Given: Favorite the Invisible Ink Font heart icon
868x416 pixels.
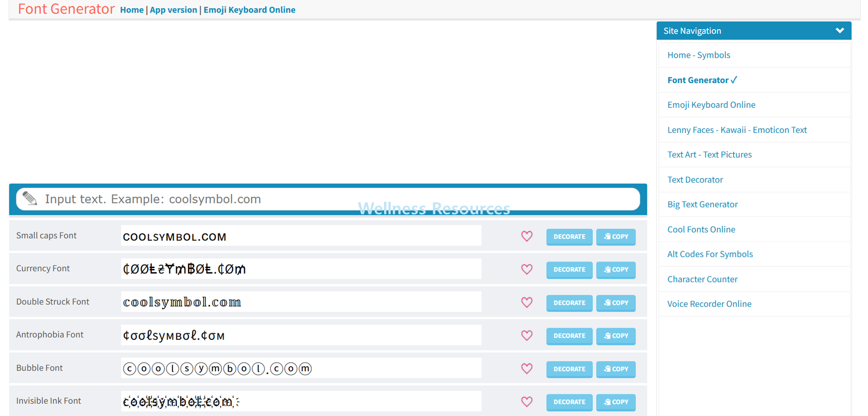Looking at the screenshot, I should pos(526,402).
